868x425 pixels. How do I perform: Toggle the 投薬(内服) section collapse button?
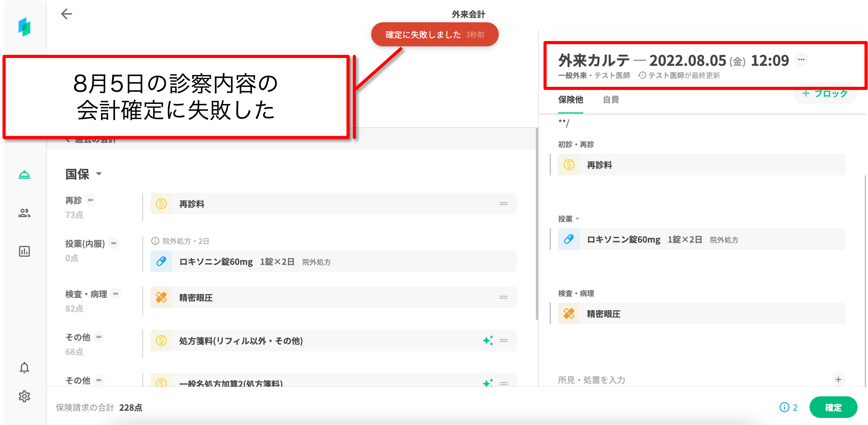tap(113, 243)
